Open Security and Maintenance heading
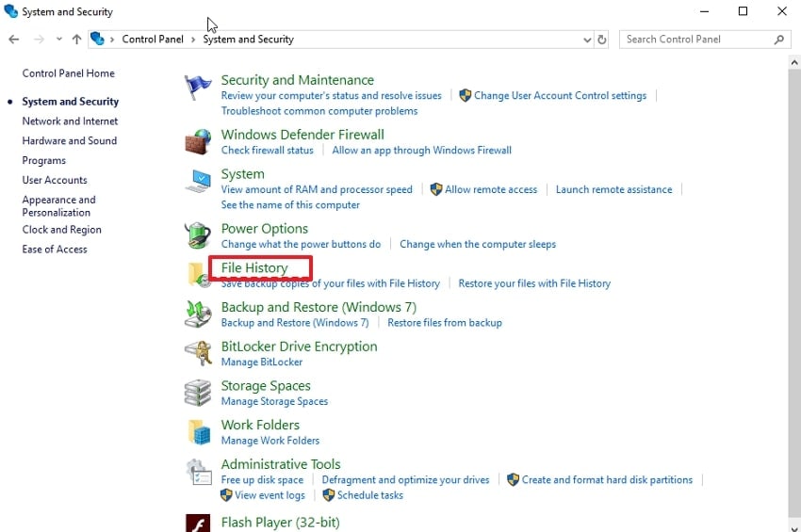This screenshot has width=801, height=532. click(297, 80)
